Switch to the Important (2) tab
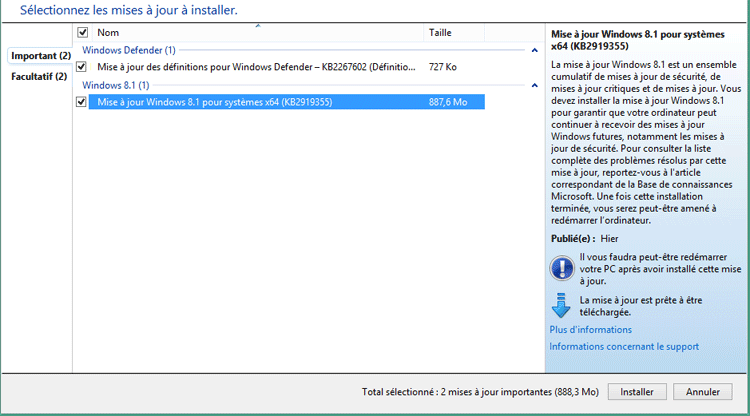Screen dimensions: 750x416 [40, 55]
